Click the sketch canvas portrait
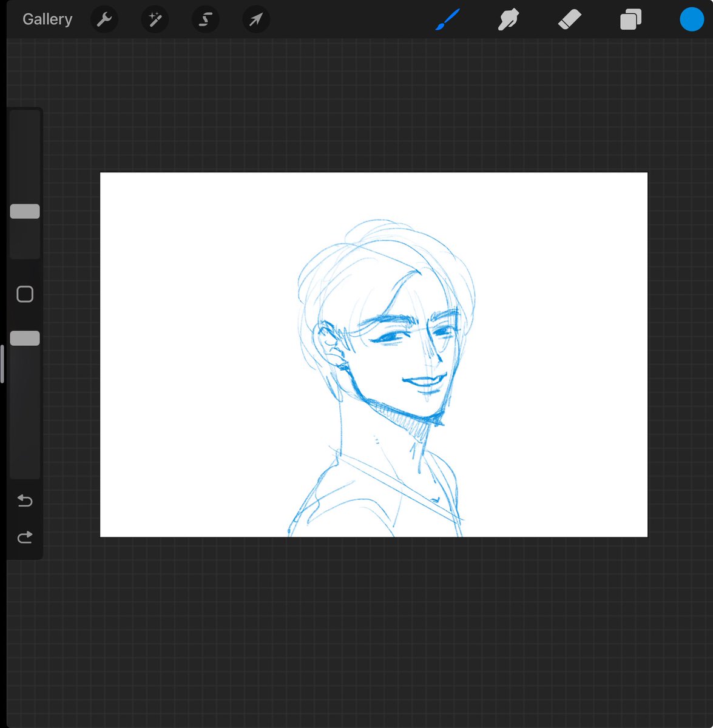This screenshot has height=728, width=713. [374, 355]
